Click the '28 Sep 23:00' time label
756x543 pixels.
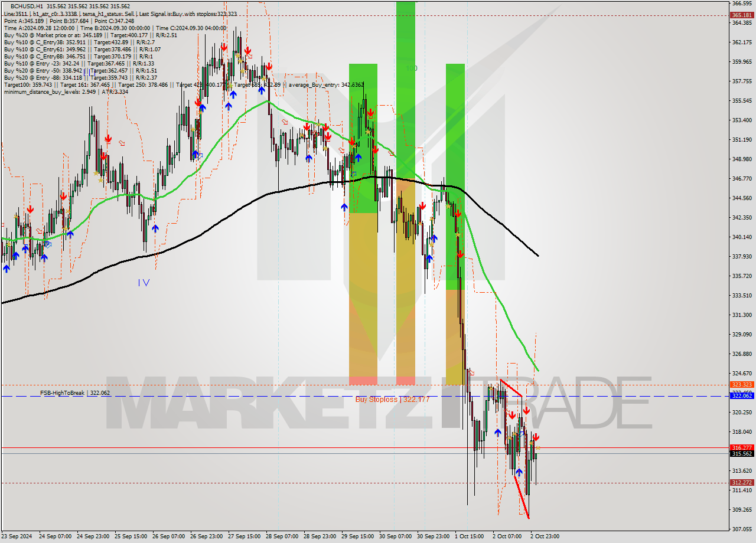[x=321, y=537]
